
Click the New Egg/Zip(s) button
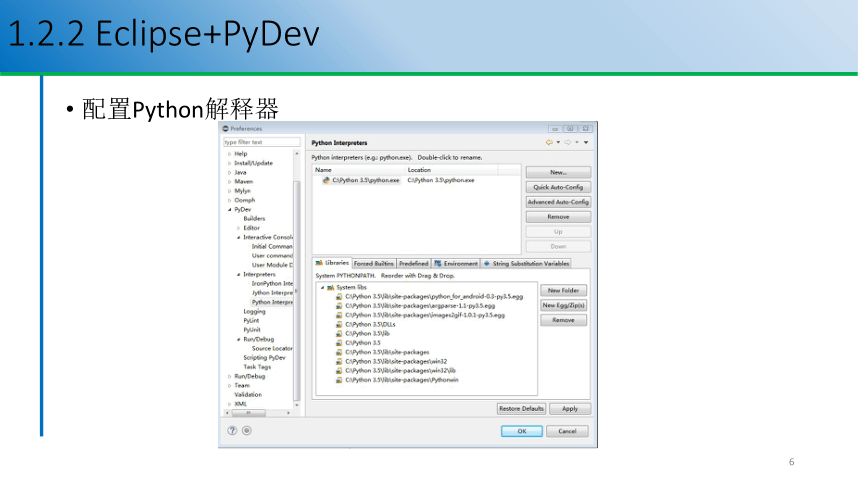pos(563,305)
